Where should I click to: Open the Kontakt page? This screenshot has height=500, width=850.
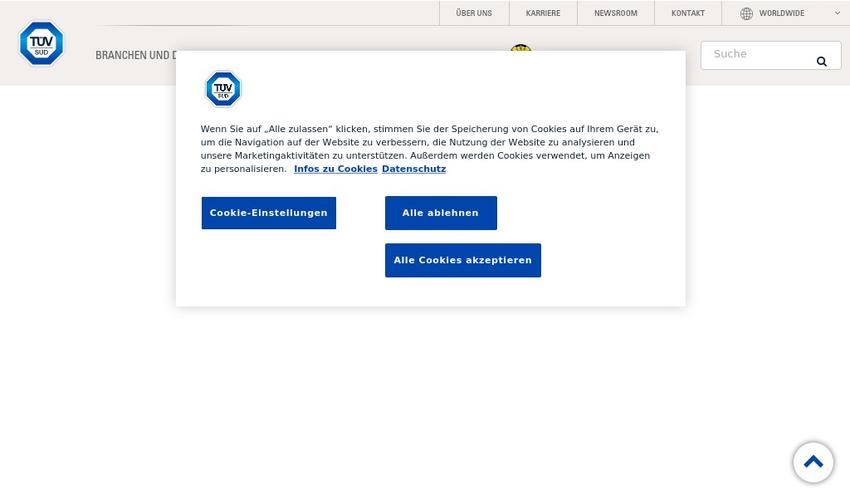(688, 14)
